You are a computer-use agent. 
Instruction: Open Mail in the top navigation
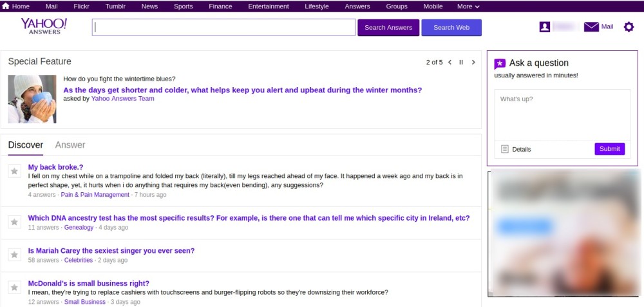[52, 6]
